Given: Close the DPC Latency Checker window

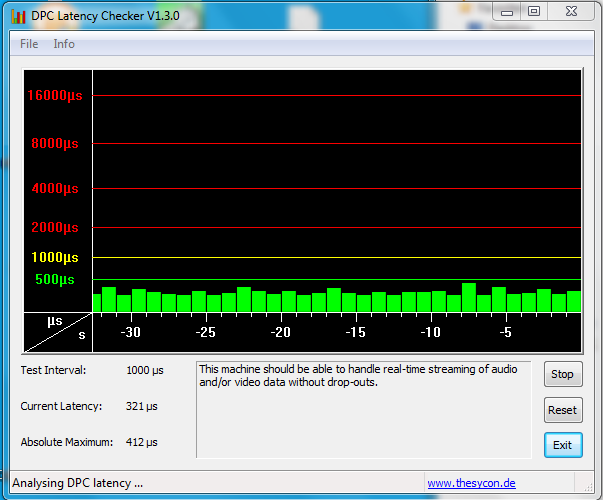Looking at the screenshot, I should coord(571,12).
